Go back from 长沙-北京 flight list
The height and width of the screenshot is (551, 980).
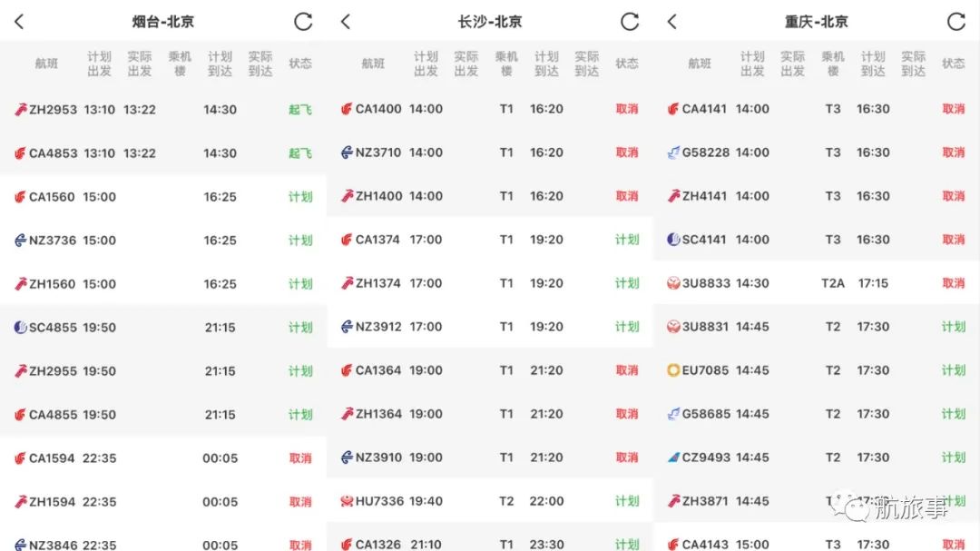(346, 22)
